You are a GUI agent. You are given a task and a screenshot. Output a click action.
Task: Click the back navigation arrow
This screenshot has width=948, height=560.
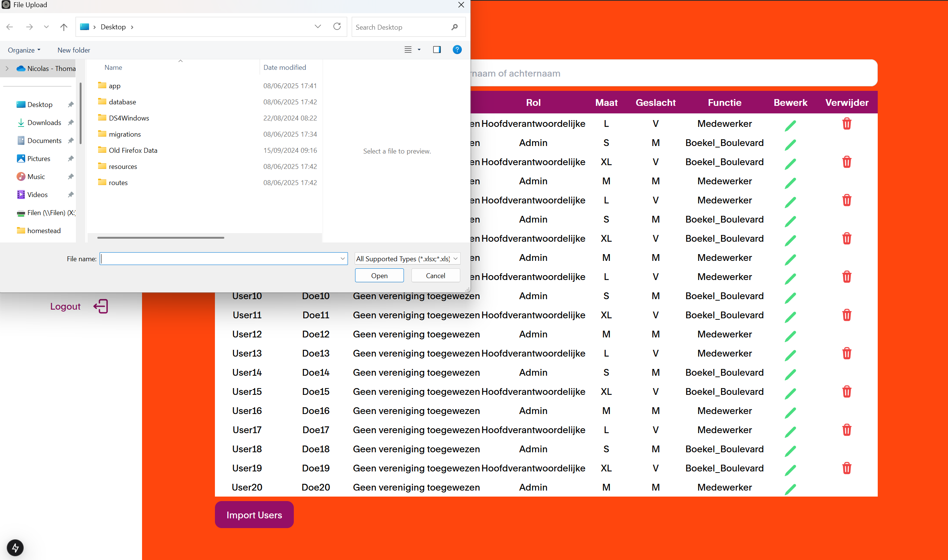9,27
